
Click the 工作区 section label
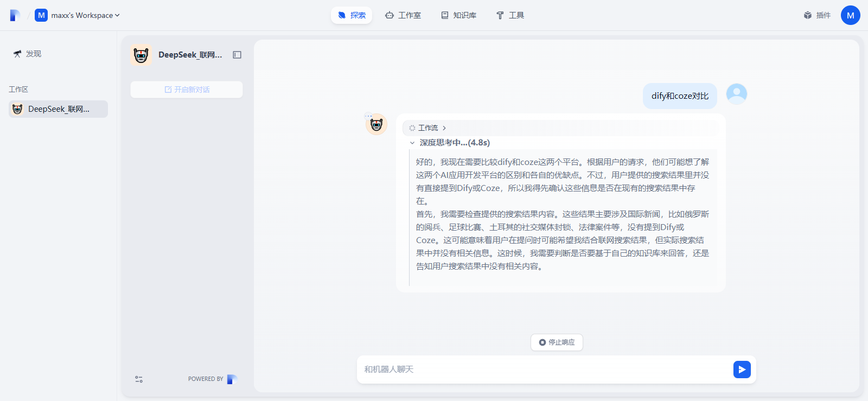tap(18, 90)
